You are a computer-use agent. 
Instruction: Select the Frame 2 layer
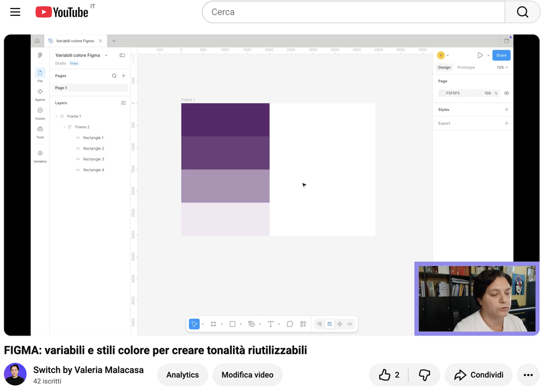click(x=82, y=127)
